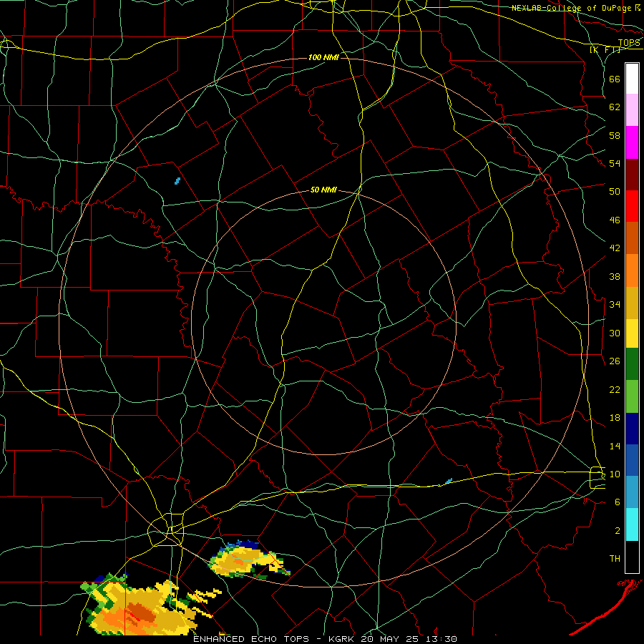The height and width of the screenshot is (644, 644).
Task: Select the bright red legend swatch below 50
Action: coord(632,206)
